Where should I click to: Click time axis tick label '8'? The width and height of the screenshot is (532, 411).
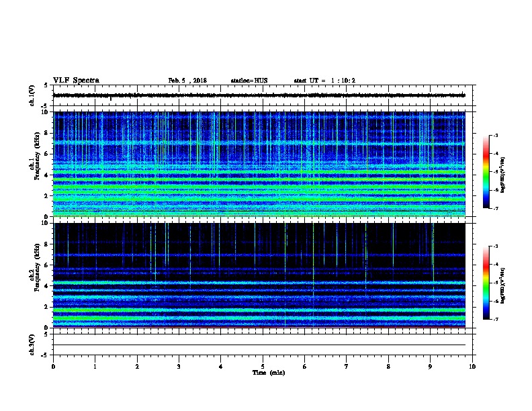coord(388,367)
